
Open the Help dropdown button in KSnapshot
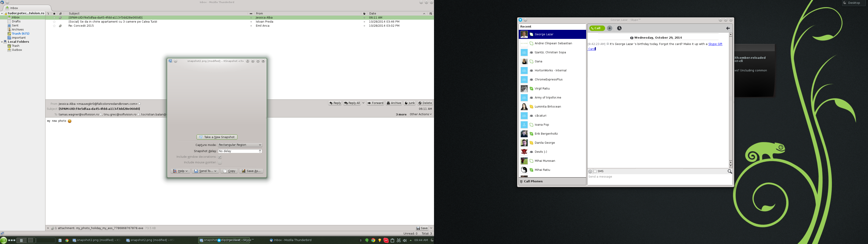(180, 171)
